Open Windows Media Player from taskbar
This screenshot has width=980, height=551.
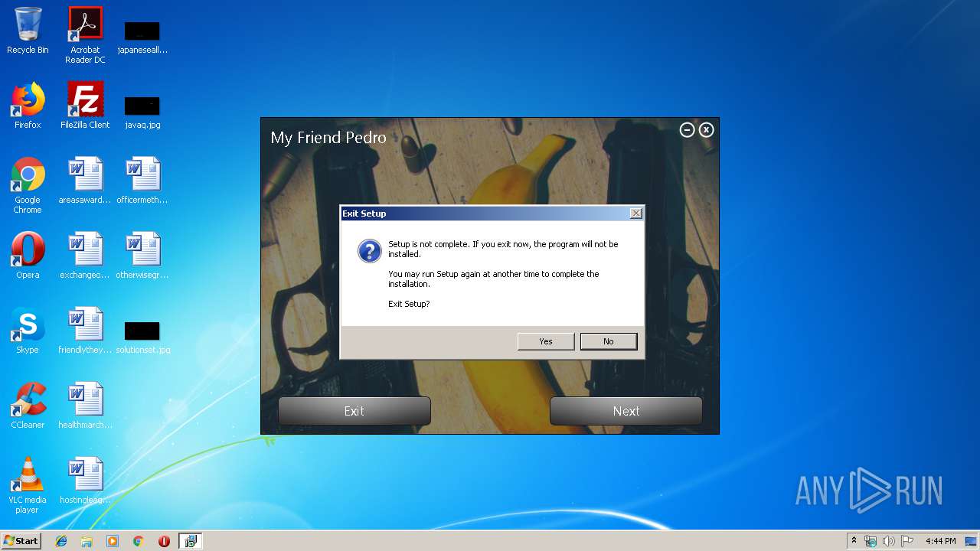113,541
